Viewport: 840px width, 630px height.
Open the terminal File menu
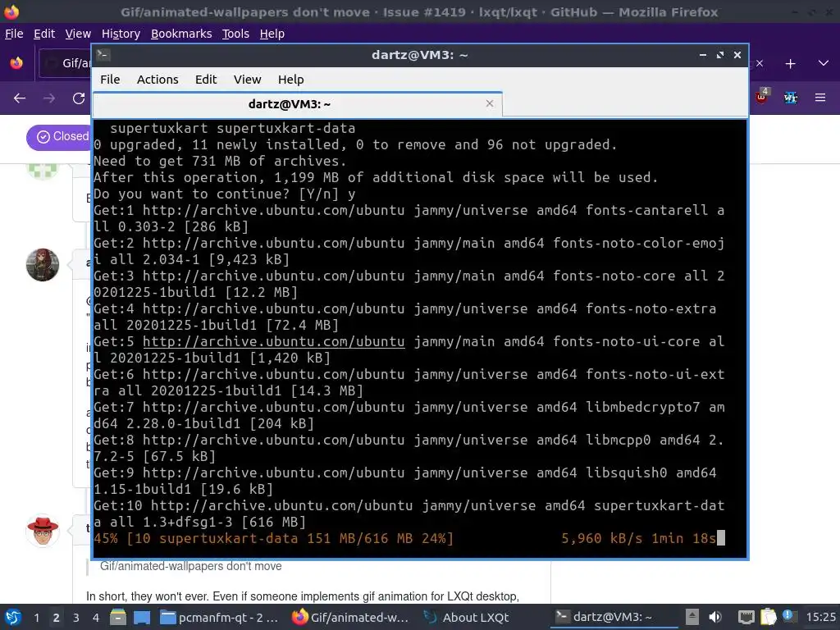pyautogui.click(x=110, y=80)
